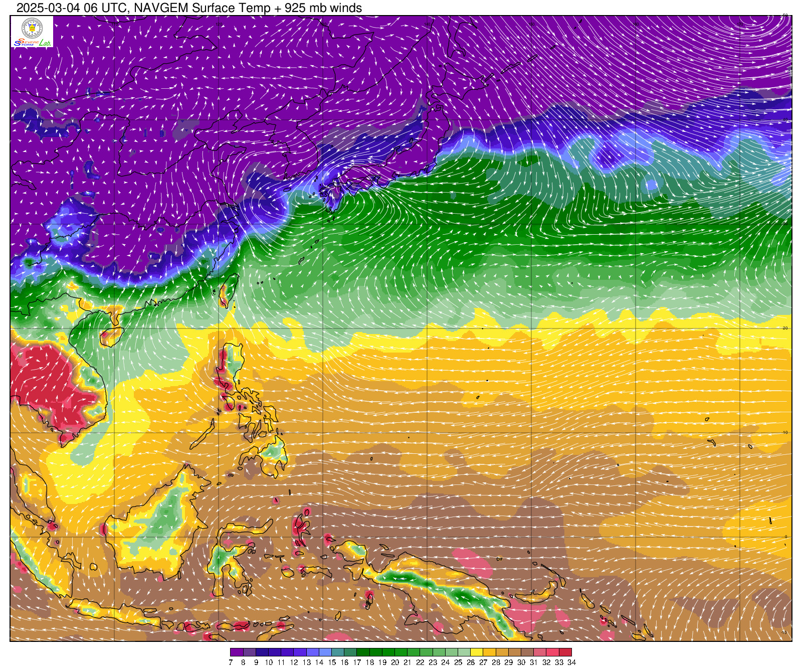Click the Severe Storm Lab. logo text
The image size is (802, 672).
(x=32, y=43)
